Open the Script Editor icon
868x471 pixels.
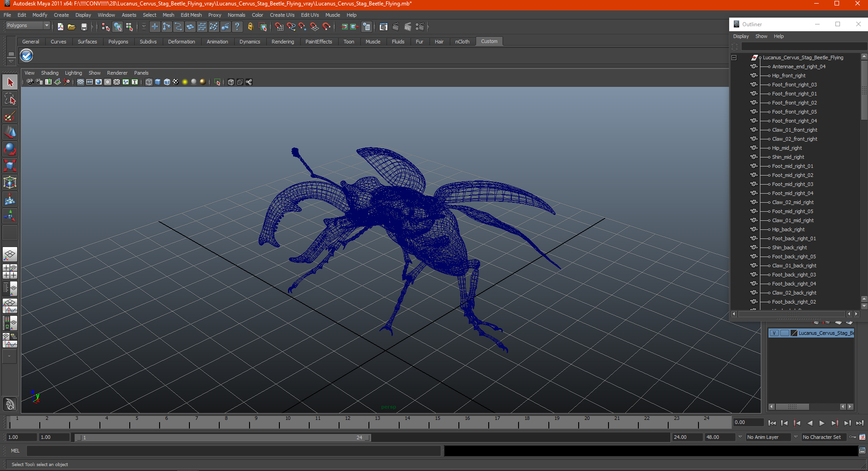862,451
